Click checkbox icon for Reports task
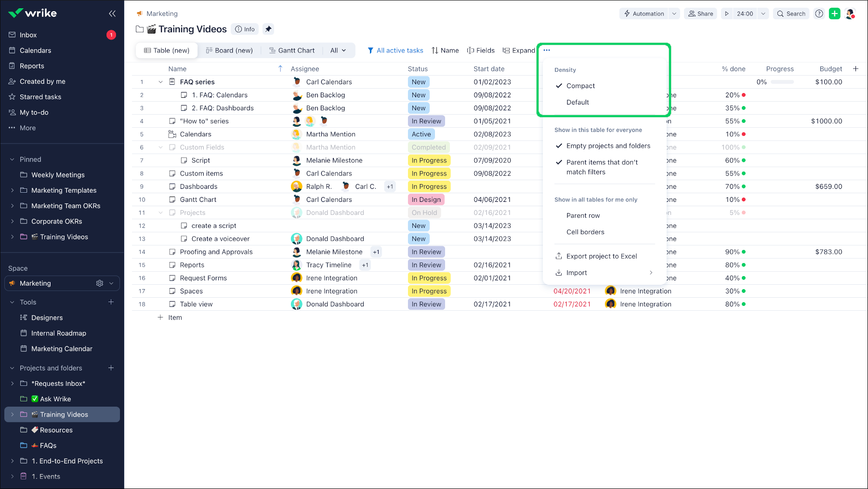Screen dimensions: 868x489 [x=172, y=265]
